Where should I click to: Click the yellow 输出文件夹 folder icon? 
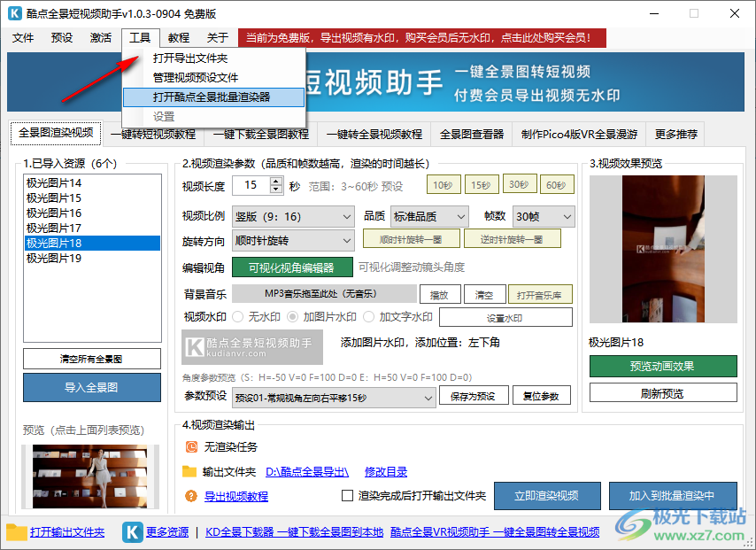click(x=189, y=472)
